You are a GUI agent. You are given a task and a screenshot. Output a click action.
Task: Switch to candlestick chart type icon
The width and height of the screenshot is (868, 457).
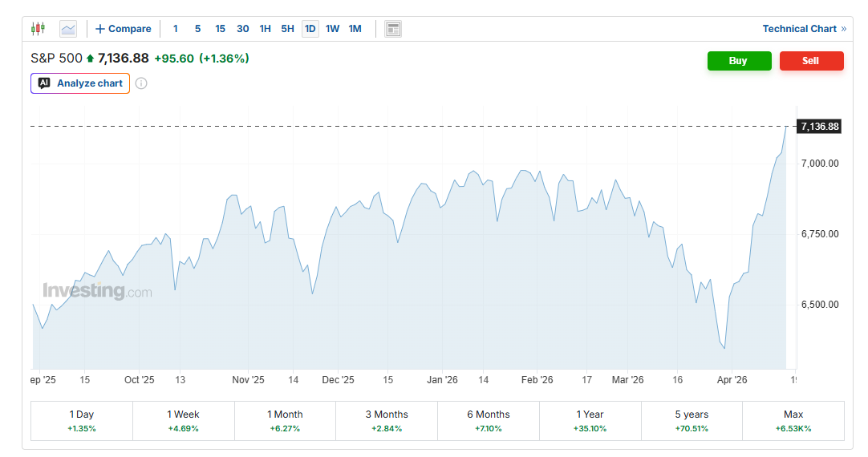(38, 29)
